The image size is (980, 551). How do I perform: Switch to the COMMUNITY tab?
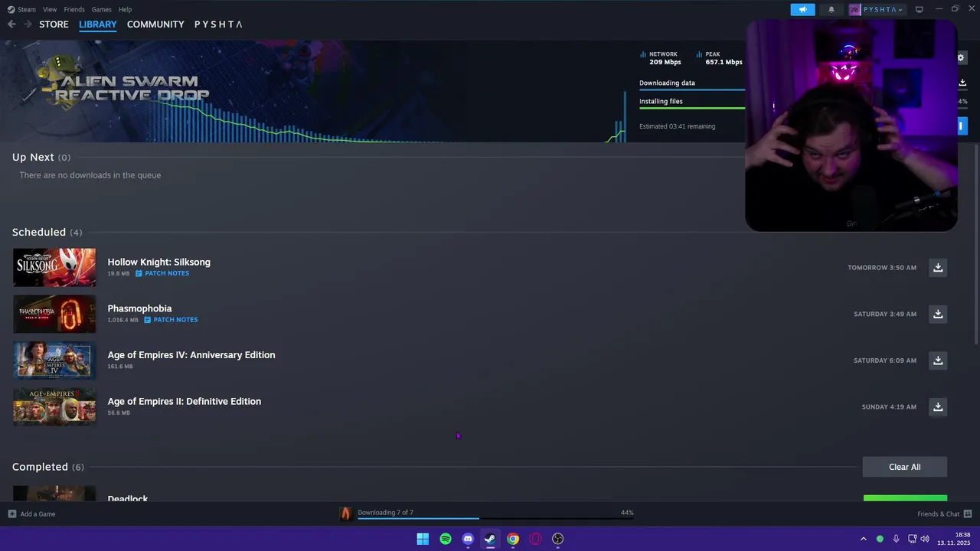click(155, 24)
